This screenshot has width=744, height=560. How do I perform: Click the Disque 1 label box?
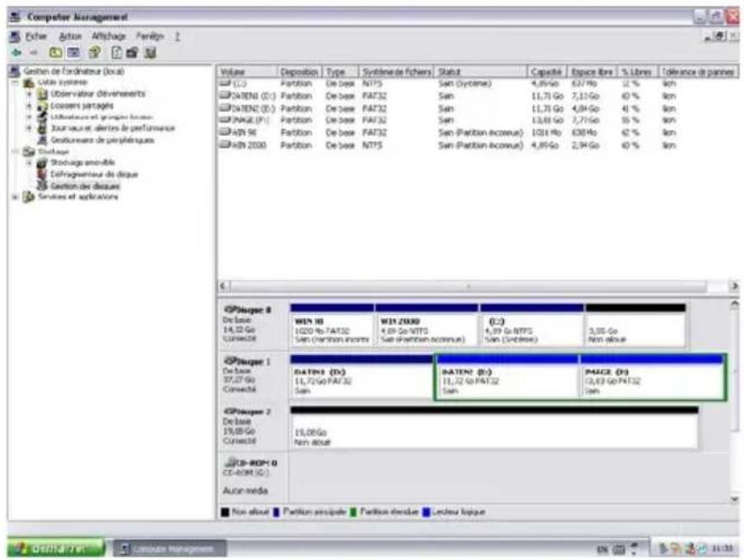click(x=254, y=376)
